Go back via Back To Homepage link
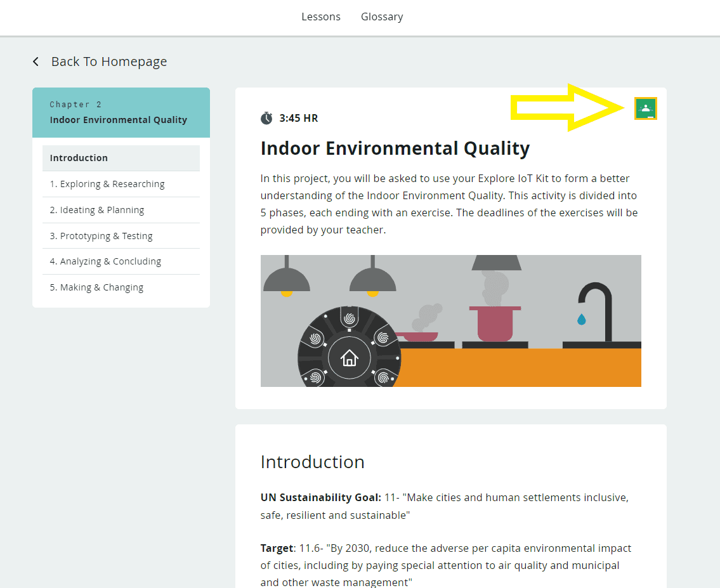The height and width of the screenshot is (588, 720). 108,62
